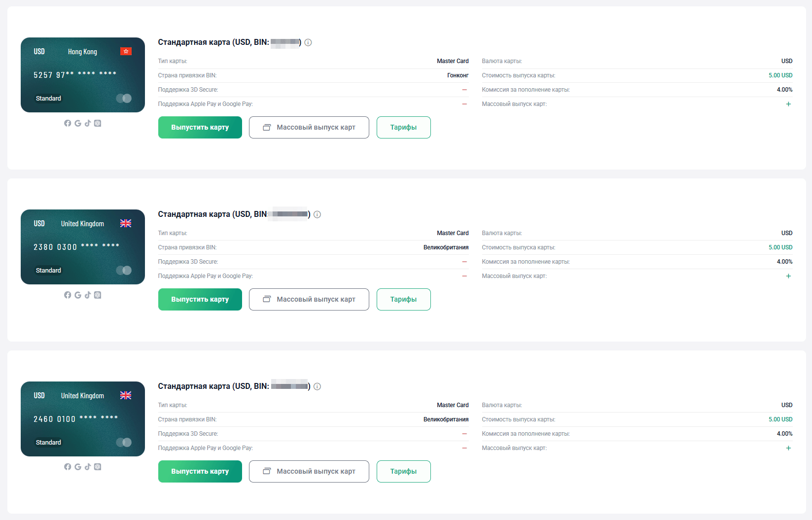This screenshot has height=520, width=812.
Task: Click TikTok icon under the 2460 0100 card
Action: [x=88, y=467]
